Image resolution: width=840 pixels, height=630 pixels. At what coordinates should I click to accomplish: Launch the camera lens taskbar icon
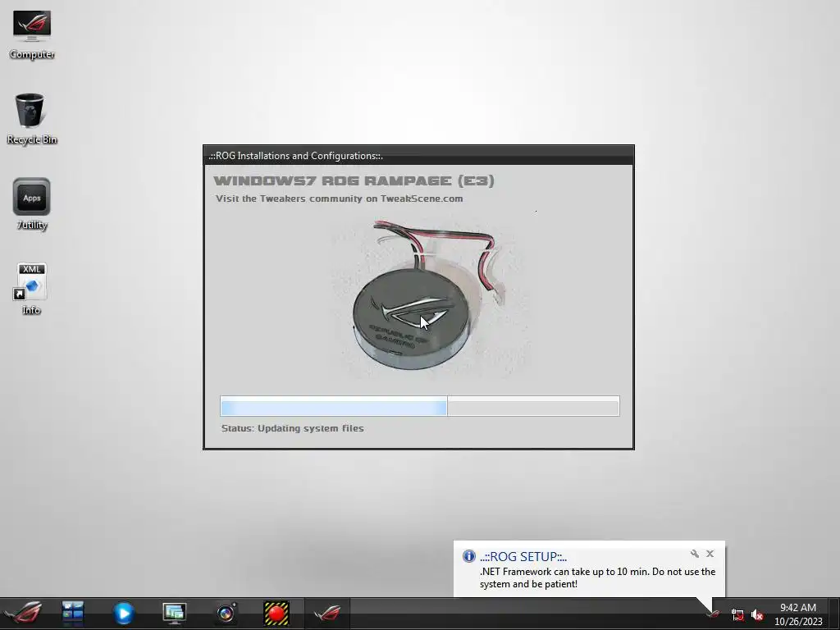(x=226, y=614)
